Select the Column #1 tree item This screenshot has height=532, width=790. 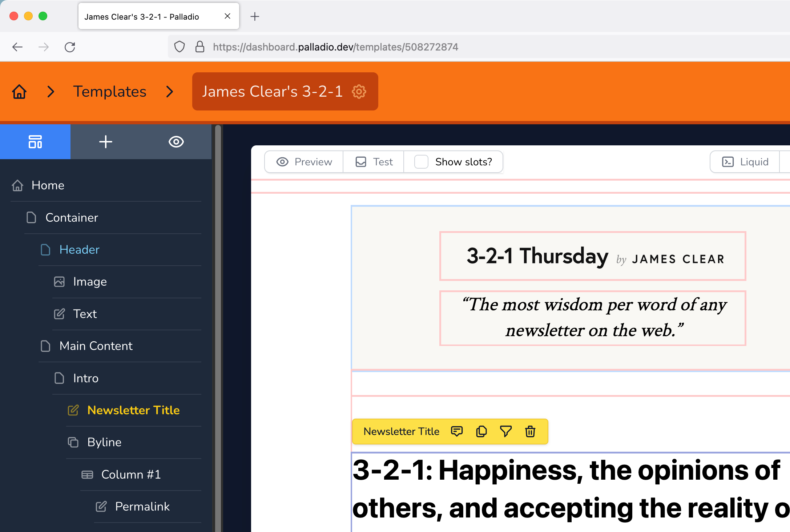coord(131,475)
